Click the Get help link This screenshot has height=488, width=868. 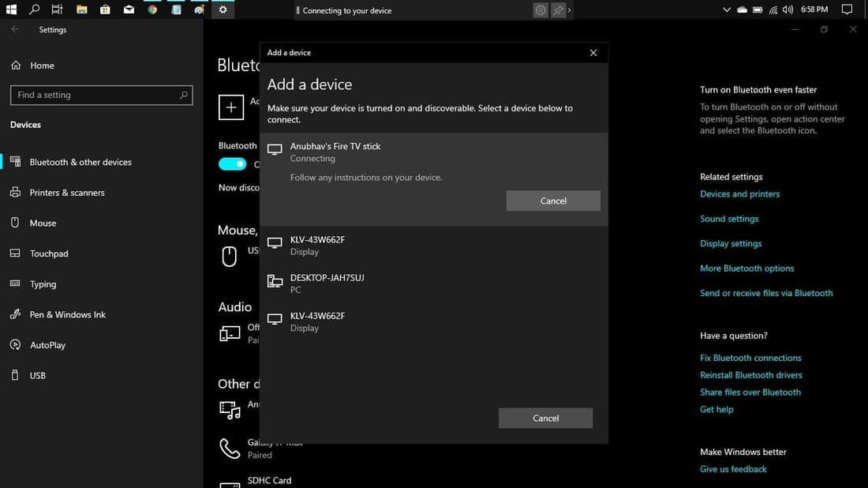pyautogui.click(x=716, y=409)
